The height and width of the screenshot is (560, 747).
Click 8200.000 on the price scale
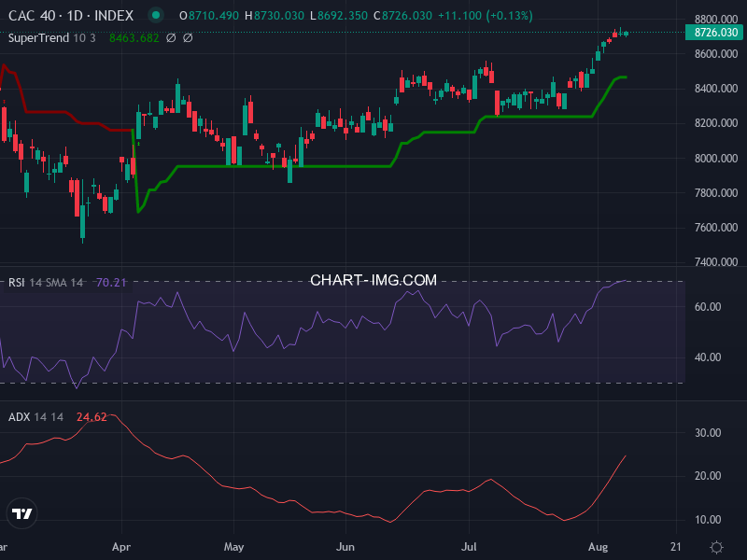[716, 123]
